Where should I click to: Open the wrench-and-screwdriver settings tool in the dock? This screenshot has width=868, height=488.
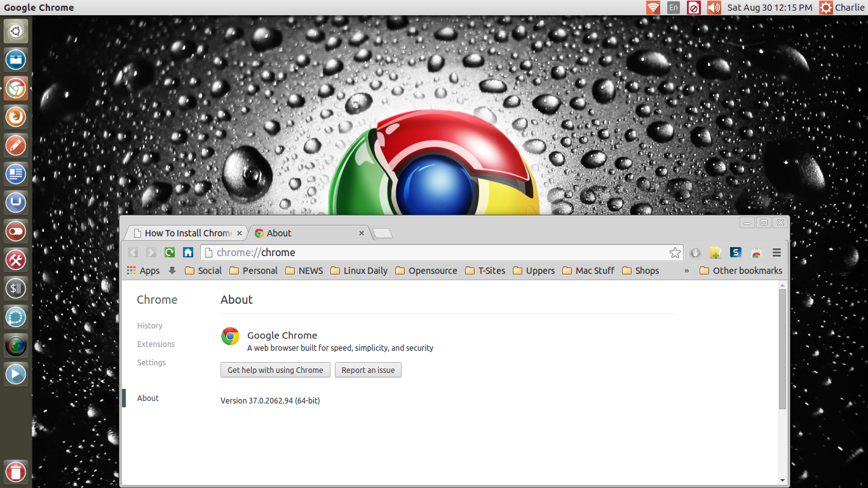click(x=16, y=260)
